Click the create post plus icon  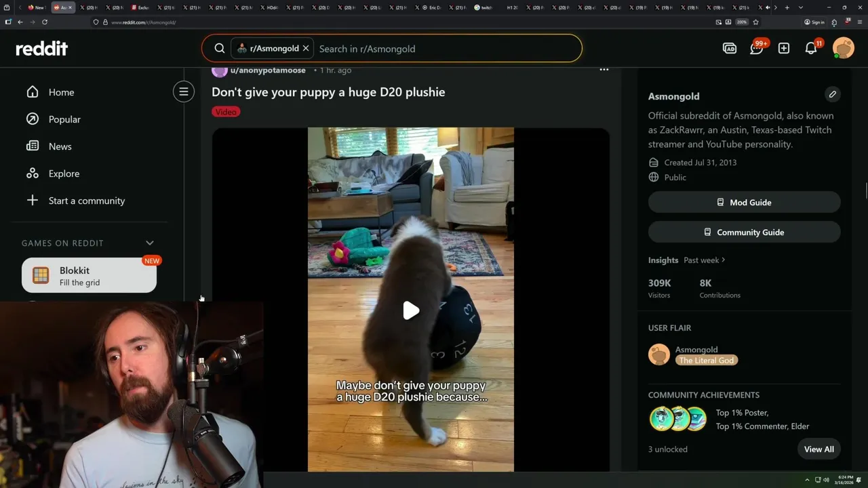pos(784,48)
